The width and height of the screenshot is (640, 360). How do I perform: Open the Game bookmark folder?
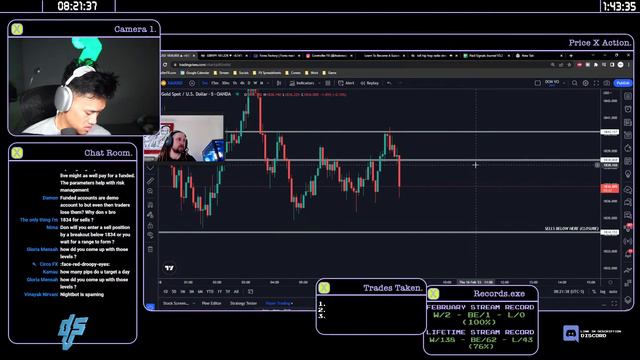pyautogui.click(x=330, y=73)
